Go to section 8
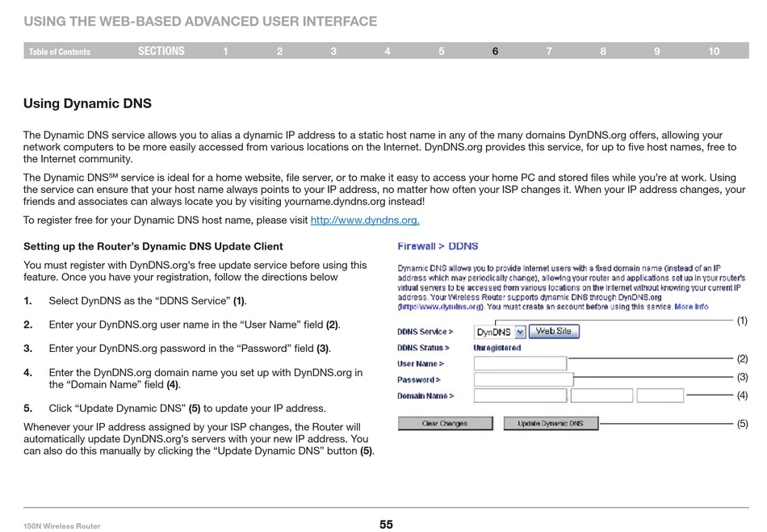The width and height of the screenshot is (767, 532). 603,52
